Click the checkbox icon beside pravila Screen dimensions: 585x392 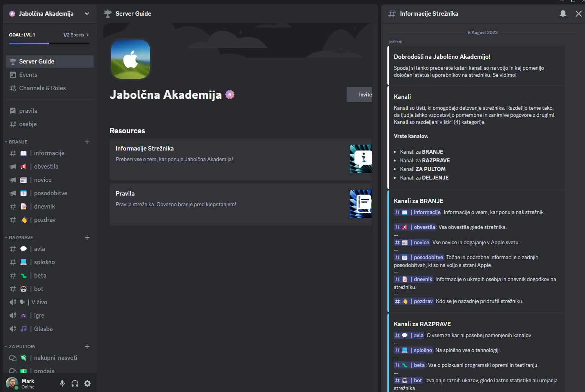(x=13, y=111)
